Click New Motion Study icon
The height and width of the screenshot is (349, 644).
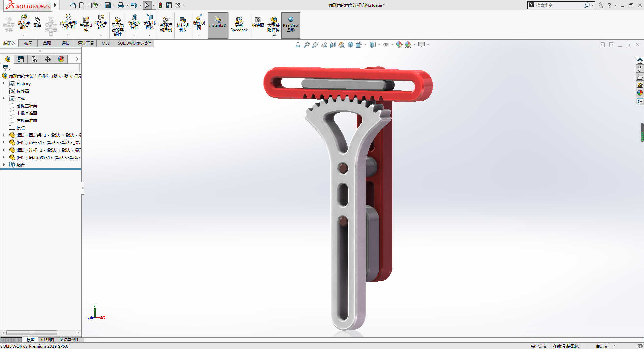[x=166, y=24]
